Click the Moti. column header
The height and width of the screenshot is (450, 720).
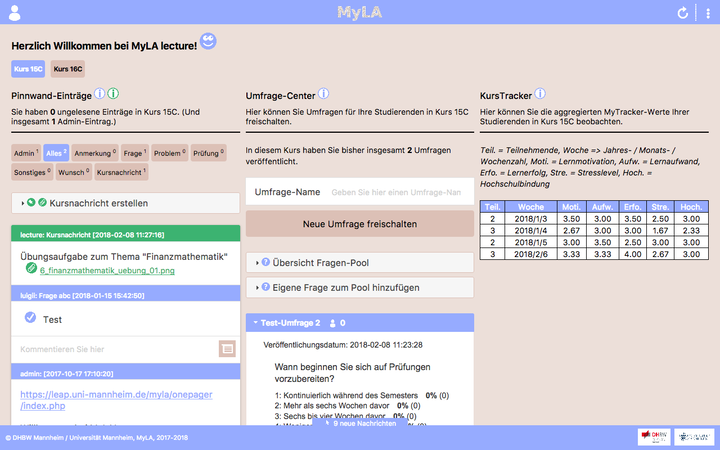click(571, 207)
